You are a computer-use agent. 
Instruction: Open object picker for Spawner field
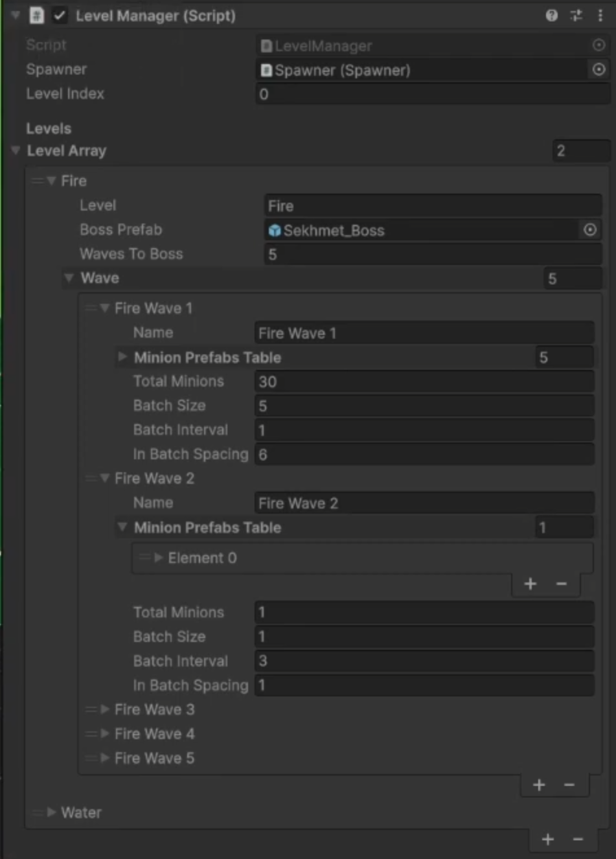pos(599,69)
